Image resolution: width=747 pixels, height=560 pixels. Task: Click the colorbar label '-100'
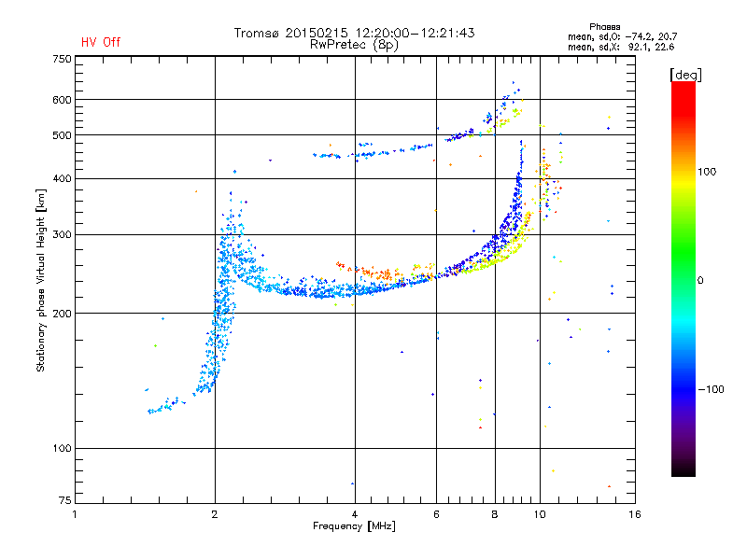(x=711, y=389)
